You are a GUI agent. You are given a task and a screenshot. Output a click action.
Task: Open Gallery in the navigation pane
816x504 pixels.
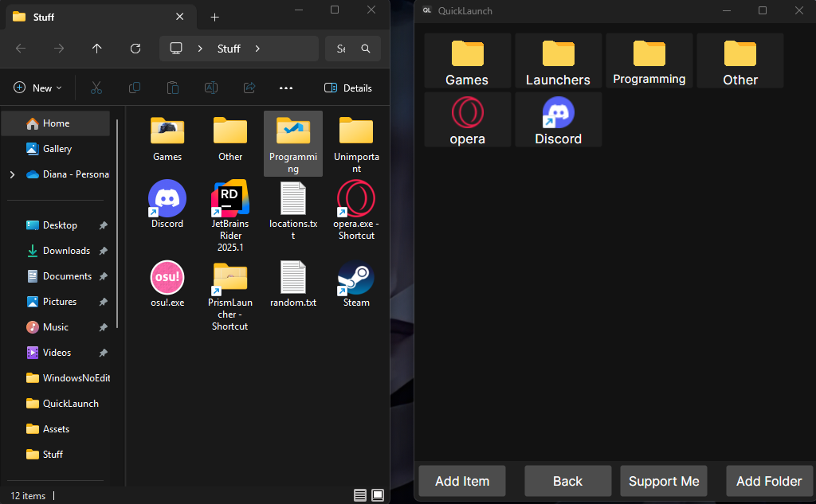point(56,149)
